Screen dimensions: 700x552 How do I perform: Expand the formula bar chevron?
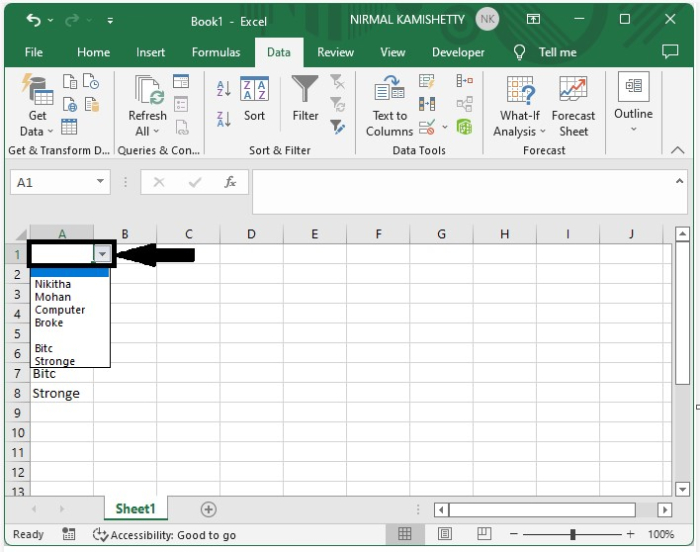(x=679, y=181)
